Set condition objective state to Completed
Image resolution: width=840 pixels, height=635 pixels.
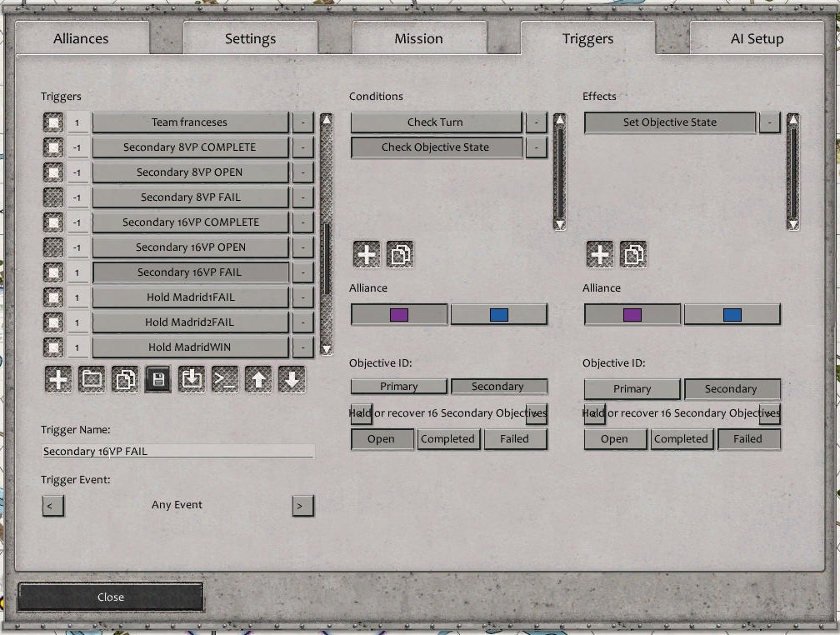coord(447,439)
